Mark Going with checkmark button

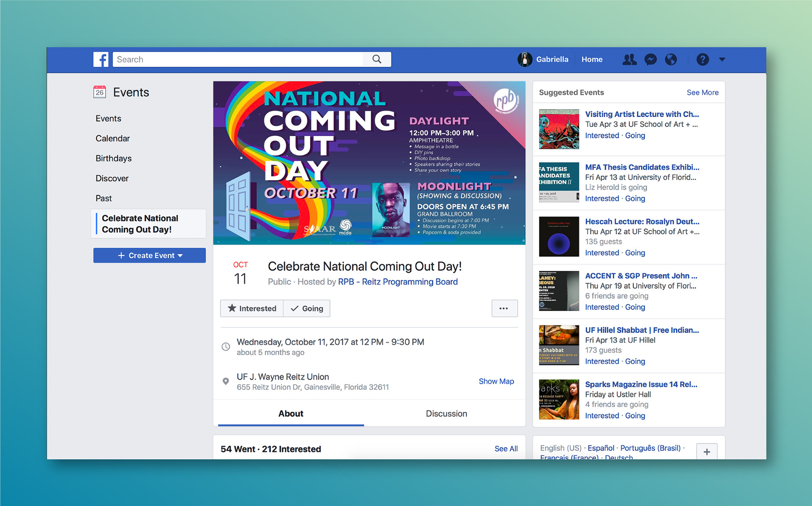[x=307, y=308]
